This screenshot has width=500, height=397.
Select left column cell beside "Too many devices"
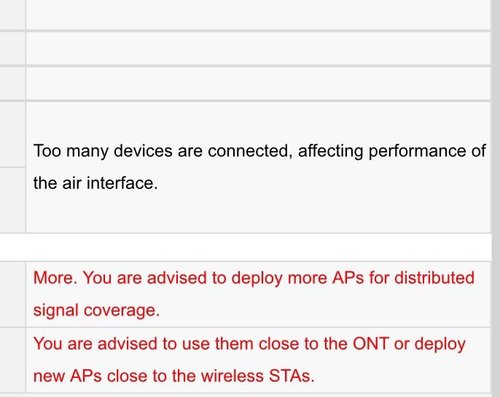(x=12, y=134)
